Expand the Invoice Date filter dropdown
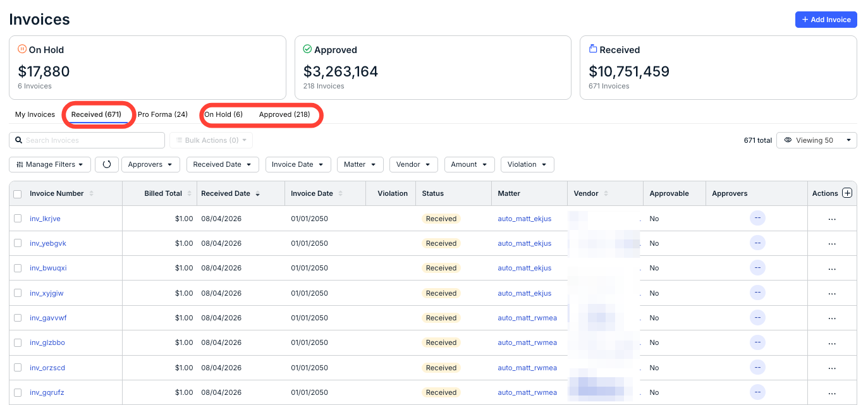 (x=298, y=164)
